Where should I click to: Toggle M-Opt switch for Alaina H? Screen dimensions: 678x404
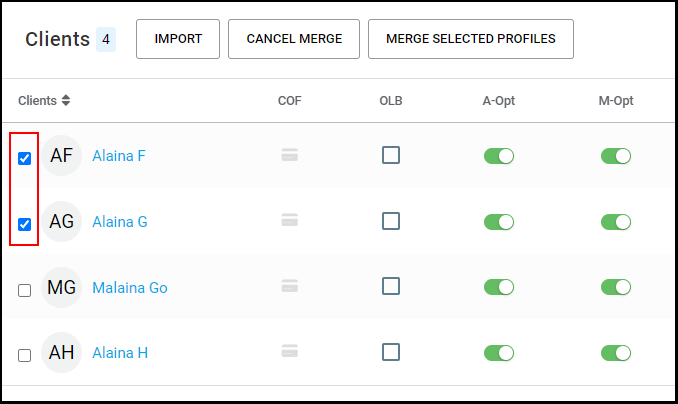pyautogui.click(x=616, y=353)
